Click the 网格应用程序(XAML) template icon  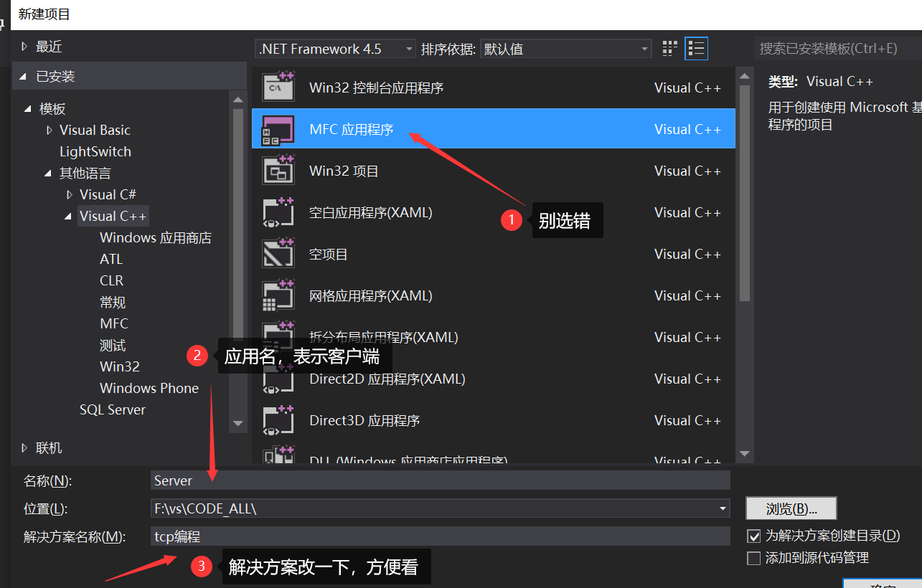278,295
